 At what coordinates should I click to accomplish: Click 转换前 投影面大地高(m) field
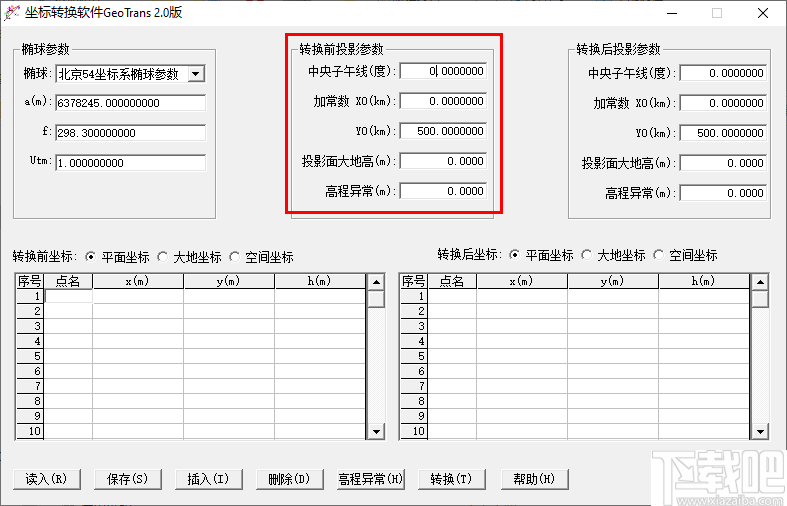443,161
